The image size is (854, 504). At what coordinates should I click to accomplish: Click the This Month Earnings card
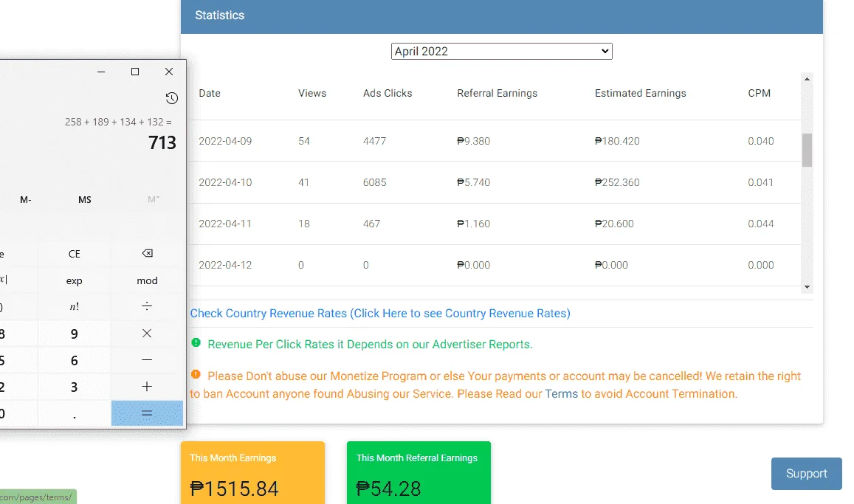[252, 472]
